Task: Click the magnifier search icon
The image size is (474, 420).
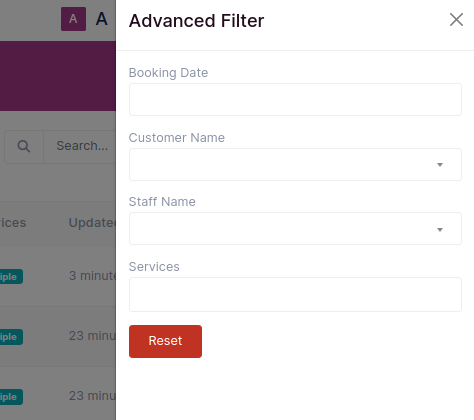Action: click(x=24, y=146)
